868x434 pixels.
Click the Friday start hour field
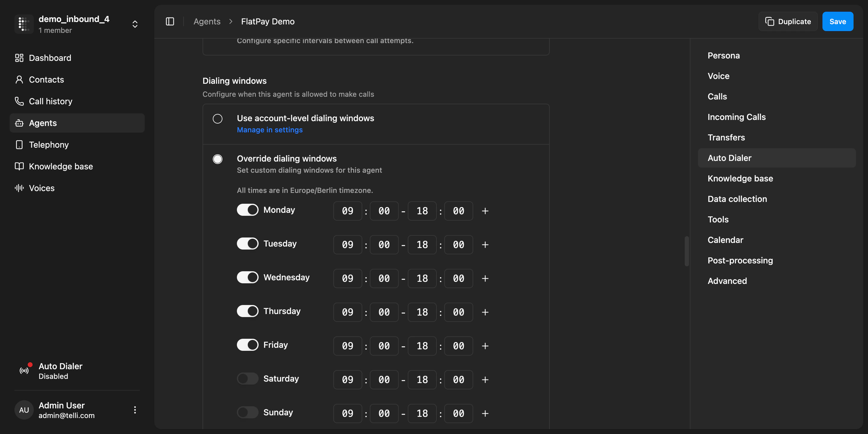[348, 346]
